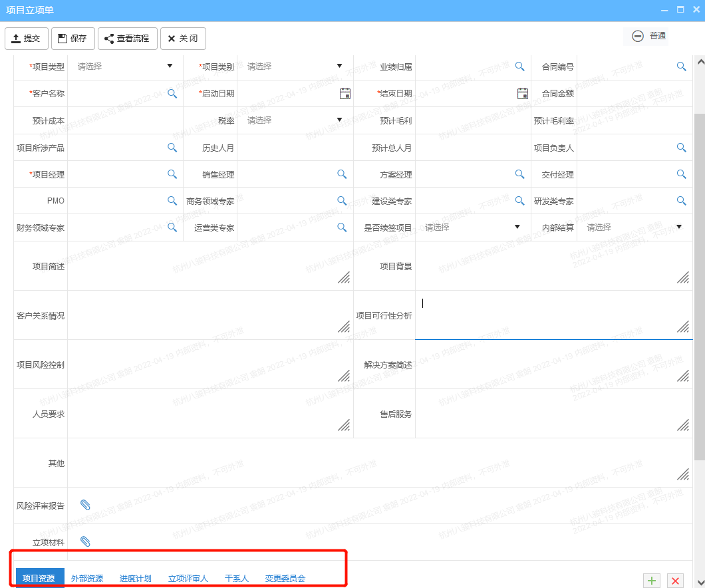This screenshot has height=588, width=705.
Task: Open the 合同编号 search lookup
Action: [681, 67]
